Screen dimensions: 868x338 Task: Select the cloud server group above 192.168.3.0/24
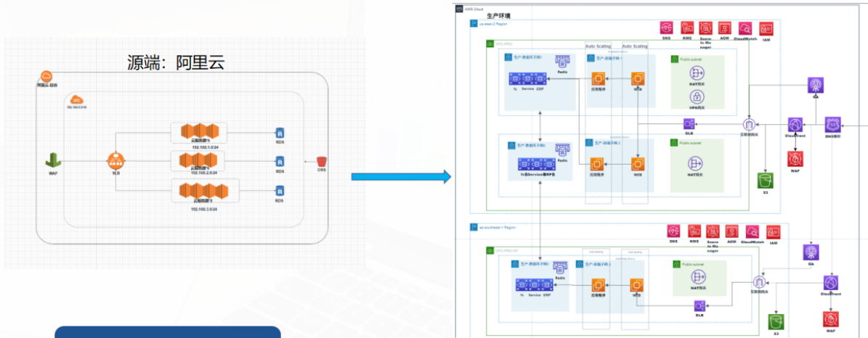pyautogui.click(x=200, y=192)
